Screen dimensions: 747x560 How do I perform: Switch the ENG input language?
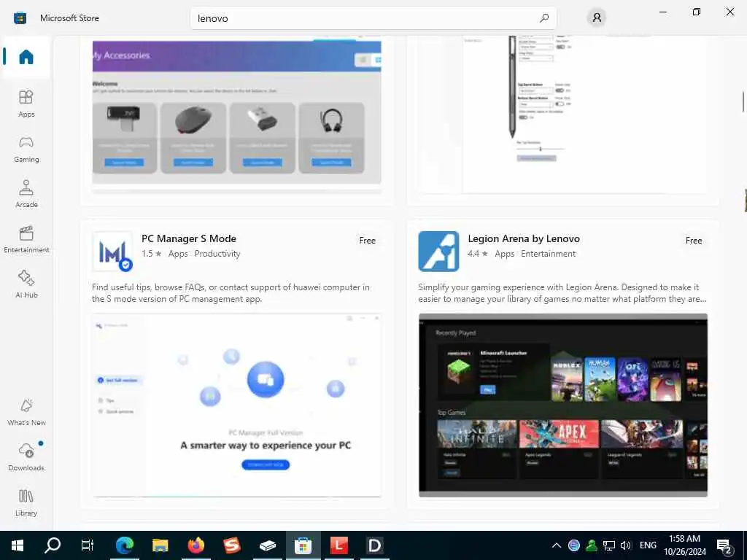[648, 545]
